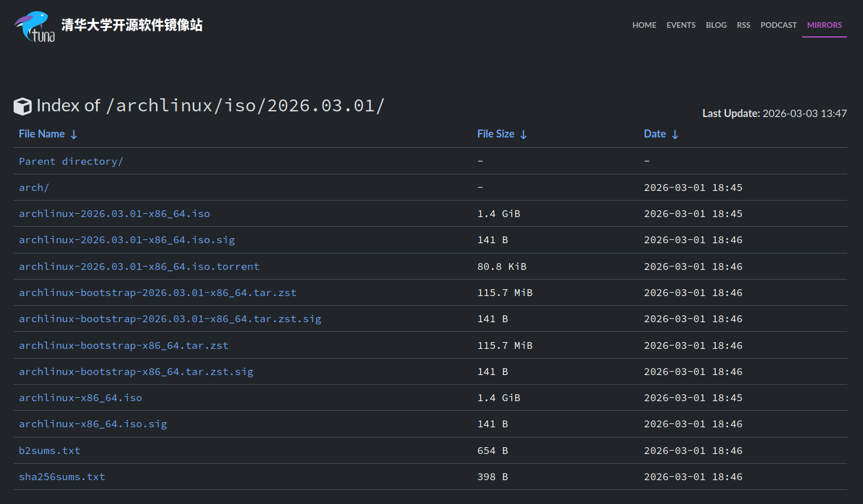Click the date of archlinux-2026.03.01-x86_64.iso.torrent
This screenshot has width=863, height=504.
coord(693,266)
